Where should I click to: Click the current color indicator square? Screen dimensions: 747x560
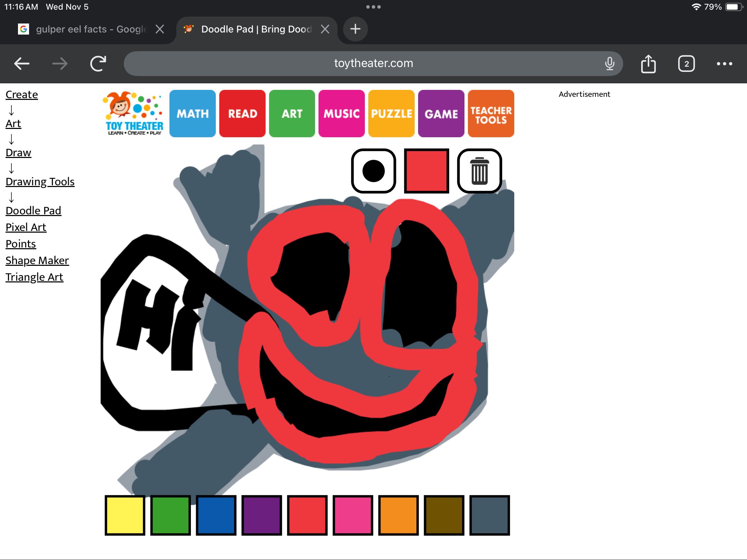[426, 171]
